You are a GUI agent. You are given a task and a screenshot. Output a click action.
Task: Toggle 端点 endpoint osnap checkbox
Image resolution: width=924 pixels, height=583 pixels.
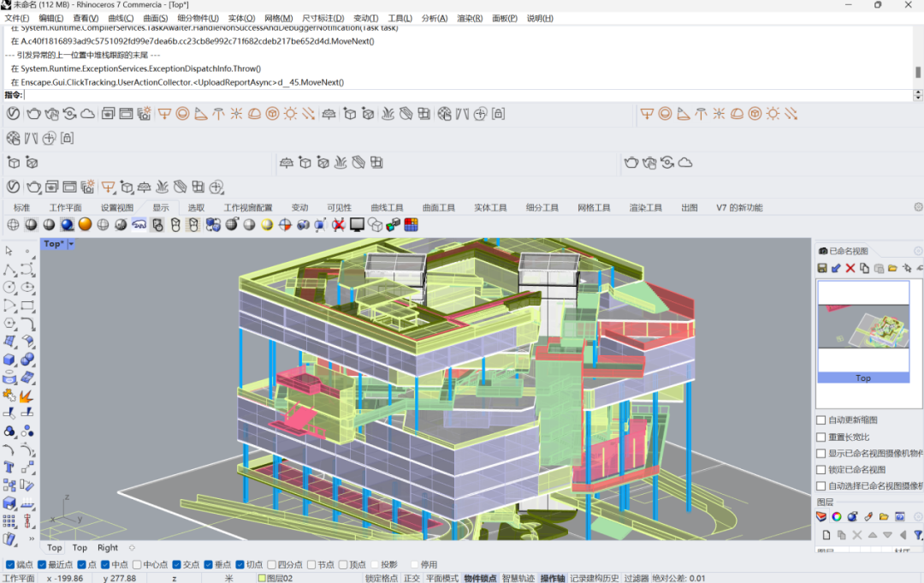pos(9,565)
